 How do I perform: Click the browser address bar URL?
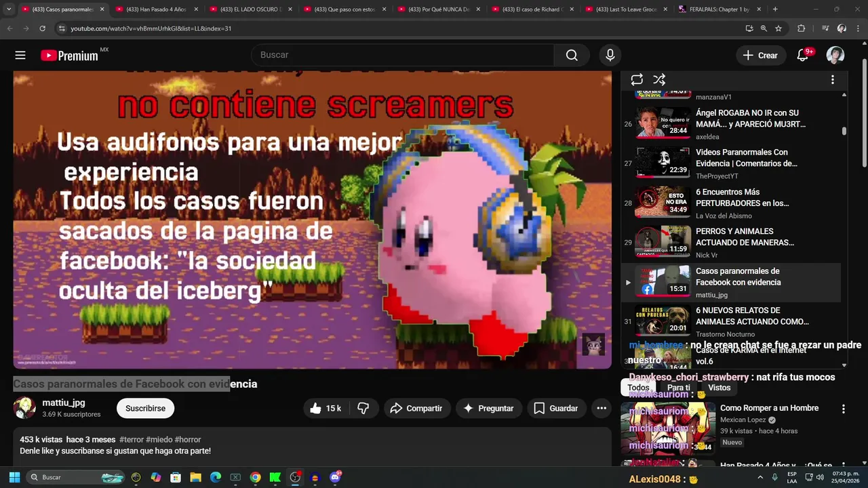point(151,28)
